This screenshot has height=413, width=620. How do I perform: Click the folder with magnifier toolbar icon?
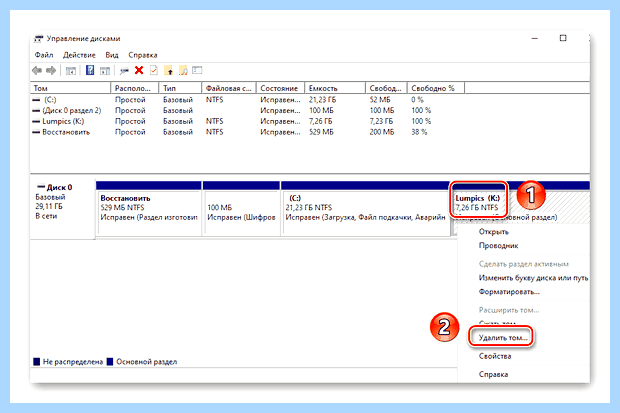coord(183,70)
